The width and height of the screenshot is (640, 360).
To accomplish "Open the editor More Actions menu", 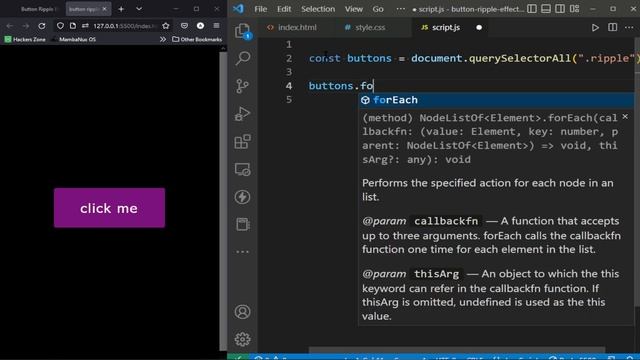I will [x=629, y=27].
